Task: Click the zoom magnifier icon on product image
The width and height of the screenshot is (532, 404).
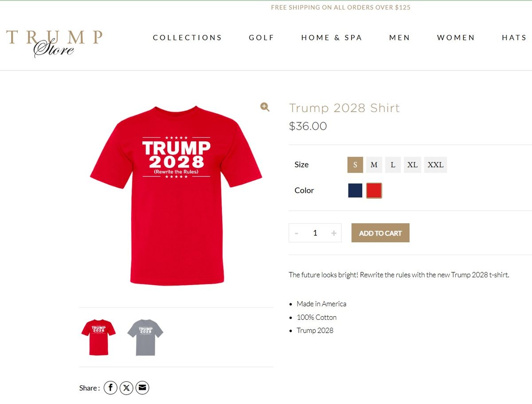Action: pyautogui.click(x=265, y=107)
